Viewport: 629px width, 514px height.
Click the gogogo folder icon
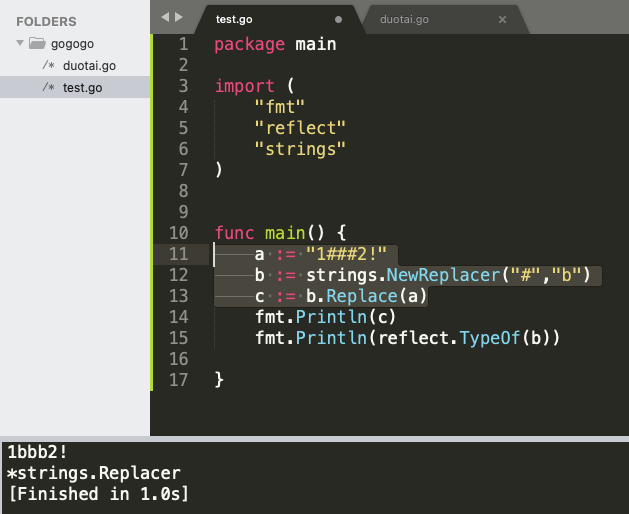click(37, 43)
